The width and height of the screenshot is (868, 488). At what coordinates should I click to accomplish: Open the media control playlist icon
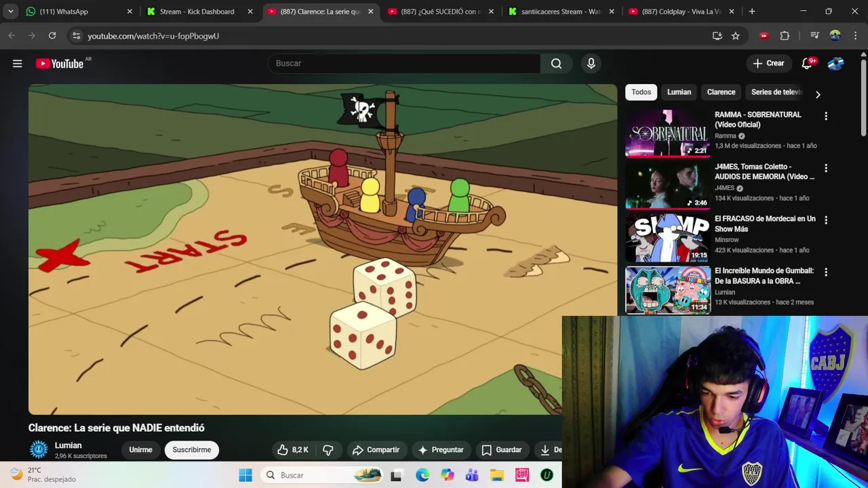[815, 36]
